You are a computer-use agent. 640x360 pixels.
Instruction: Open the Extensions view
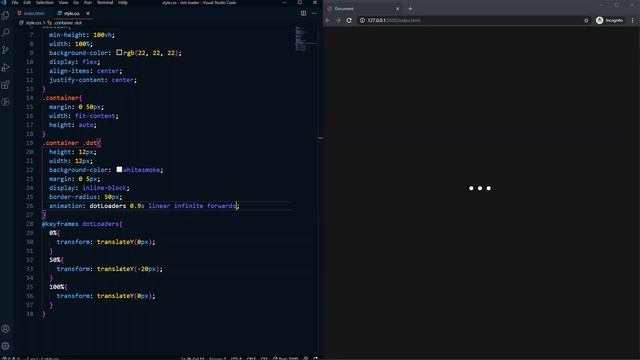[5, 85]
